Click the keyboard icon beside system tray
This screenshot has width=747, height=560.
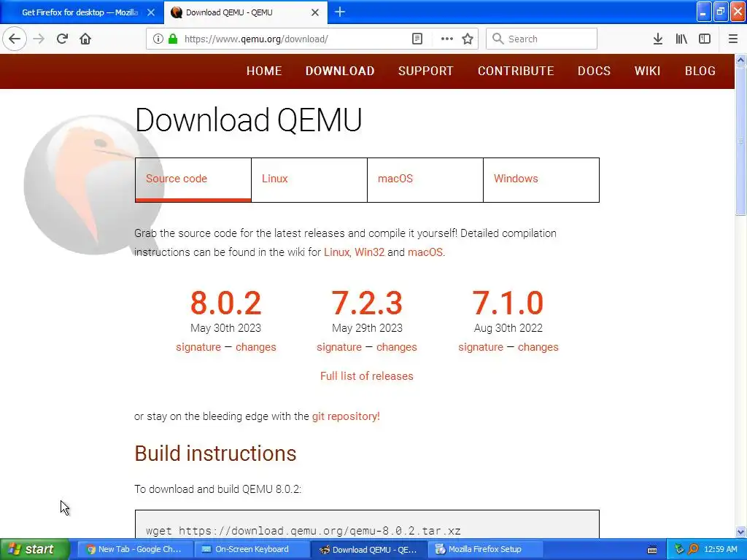pyautogui.click(x=652, y=550)
